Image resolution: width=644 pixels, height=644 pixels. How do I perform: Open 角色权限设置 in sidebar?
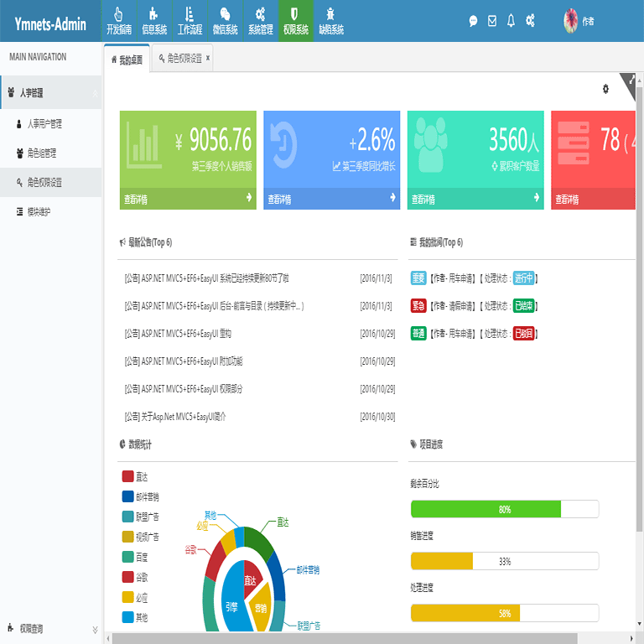click(51, 182)
